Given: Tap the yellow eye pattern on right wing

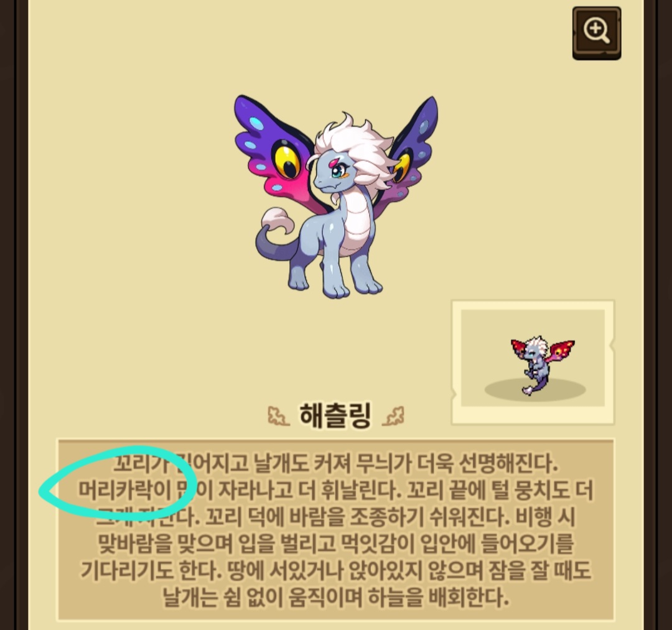Looking at the screenshot, I should pyautogui.click(x=401, y=167).
